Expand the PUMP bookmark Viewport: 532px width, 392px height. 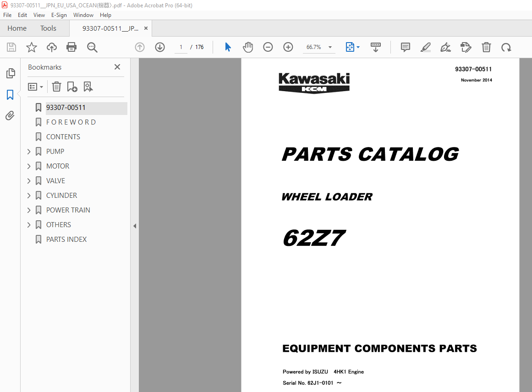29,152
